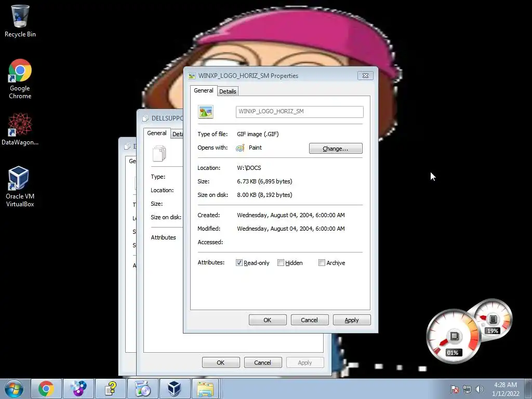Click the network tray icon
This screenshot has height=399, width=532.
click(x=467, y=389)
